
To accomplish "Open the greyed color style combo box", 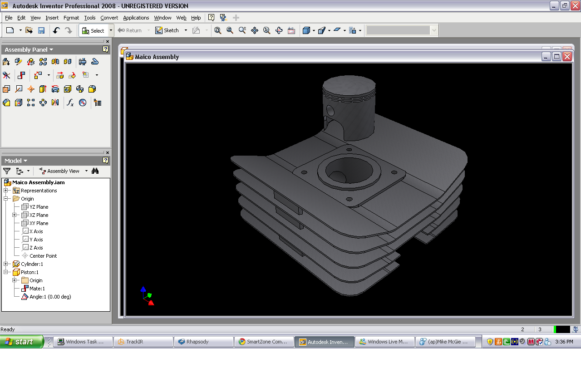I will coord(402,30).
